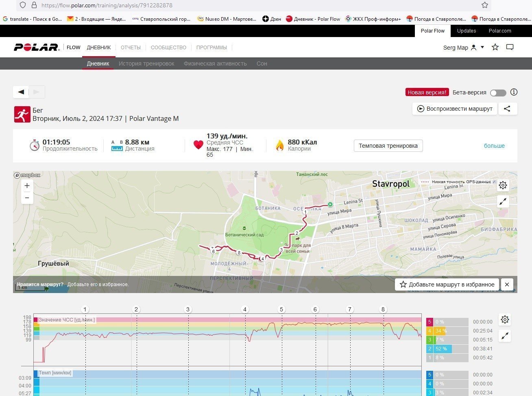
Task: Open the map settings gear
Action: [503, 185]
